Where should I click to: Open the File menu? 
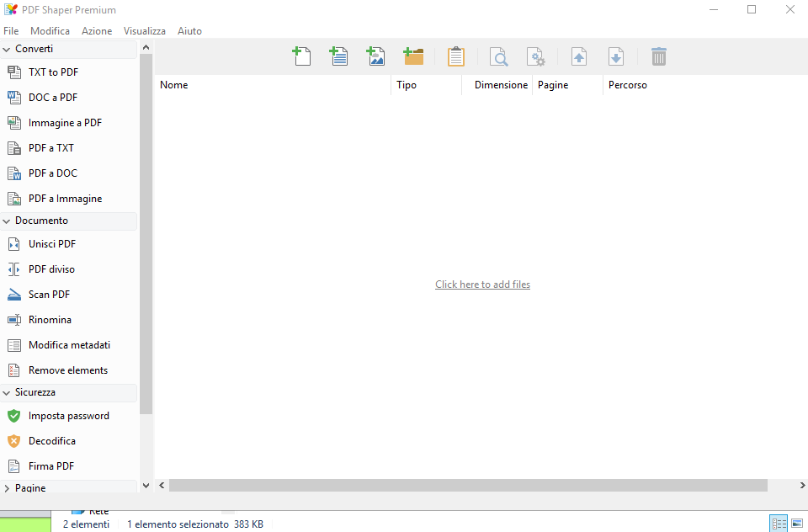(x=11, y=31)
